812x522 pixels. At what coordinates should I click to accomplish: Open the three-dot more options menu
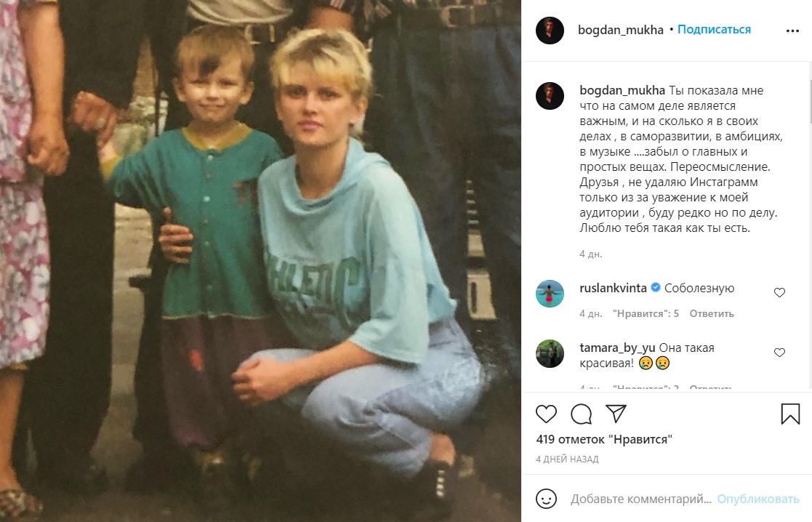[x=792, y=31]
